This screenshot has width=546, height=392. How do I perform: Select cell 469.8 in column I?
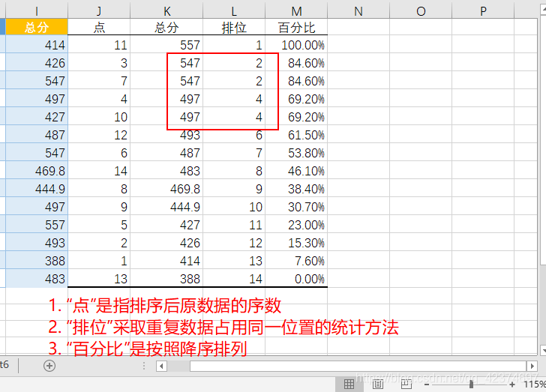click(x=37, y=171)
